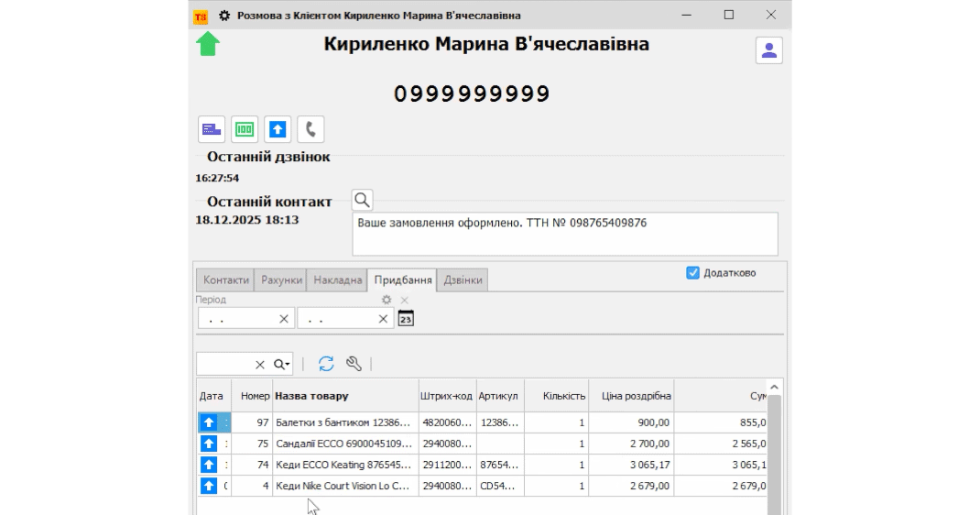Click the table scrollbar up arrow
Screen dimensions: 980x515
click(x=774, y=388)
